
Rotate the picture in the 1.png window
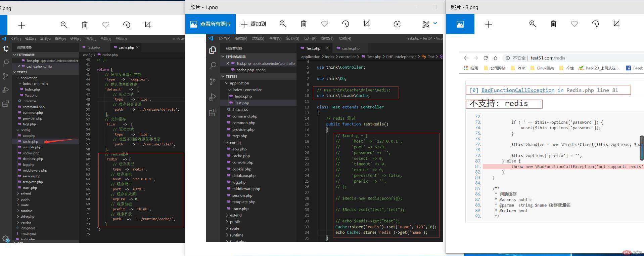coord(346,24)
